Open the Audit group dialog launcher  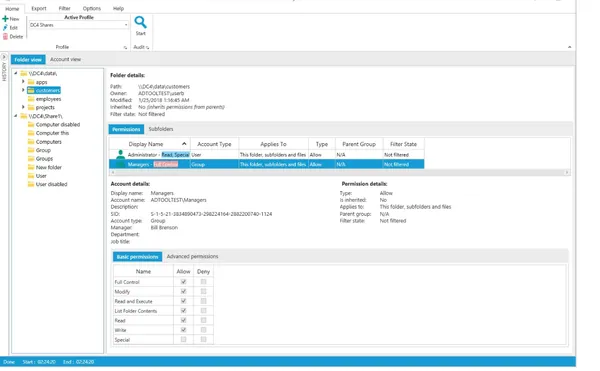pos(148,47)
